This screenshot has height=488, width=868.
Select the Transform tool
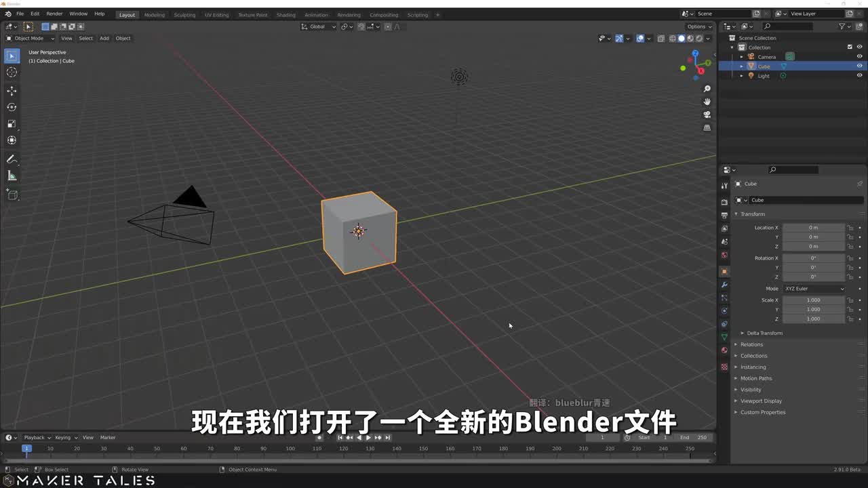coord(12,140)
